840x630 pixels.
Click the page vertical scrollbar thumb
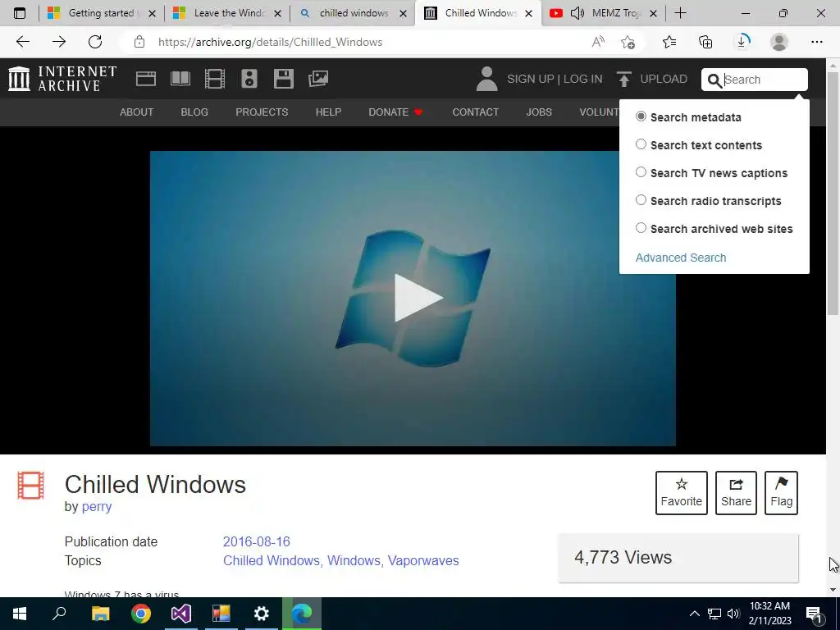(x=833, y=193)
